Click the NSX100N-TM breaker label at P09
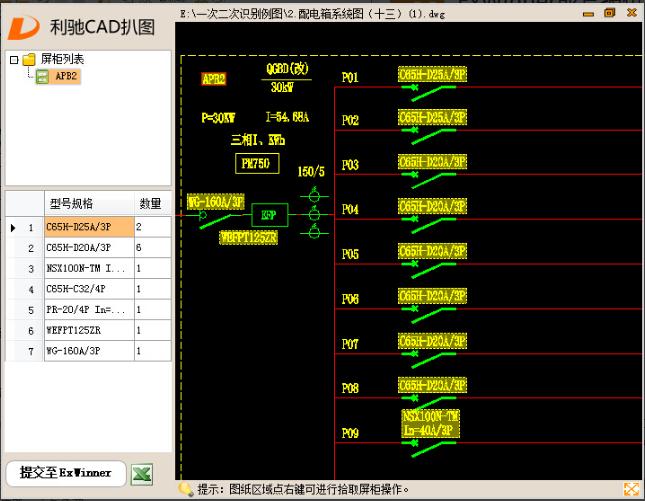 pos(430,422)
